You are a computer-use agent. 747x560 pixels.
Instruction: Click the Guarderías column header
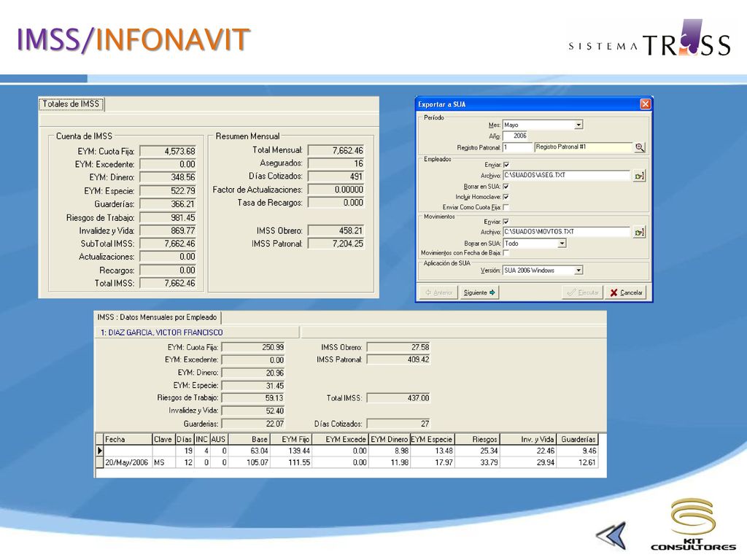point(578,439)
